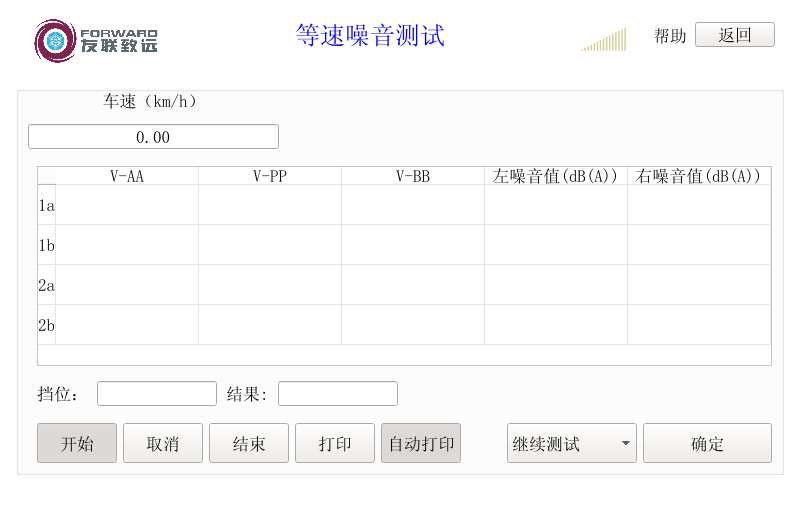
Task: Select row header 1a
Action: (x=46, y=205)
